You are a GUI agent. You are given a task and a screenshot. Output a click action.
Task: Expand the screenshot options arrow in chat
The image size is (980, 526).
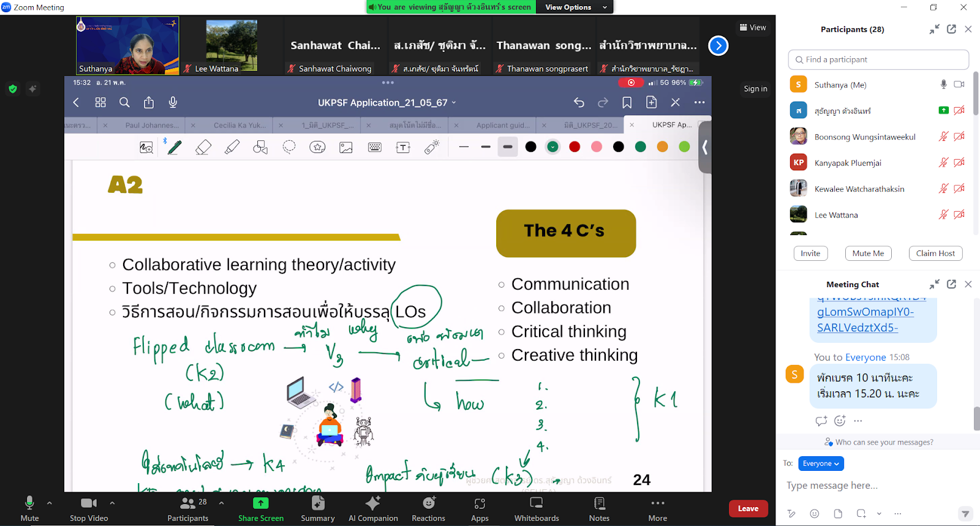pos(879,514)
